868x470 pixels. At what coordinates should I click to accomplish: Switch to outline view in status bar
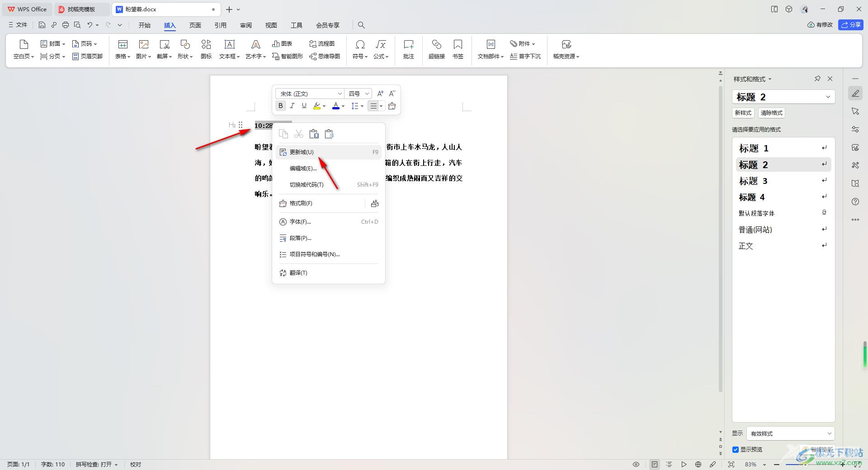(x=669, y=464)
